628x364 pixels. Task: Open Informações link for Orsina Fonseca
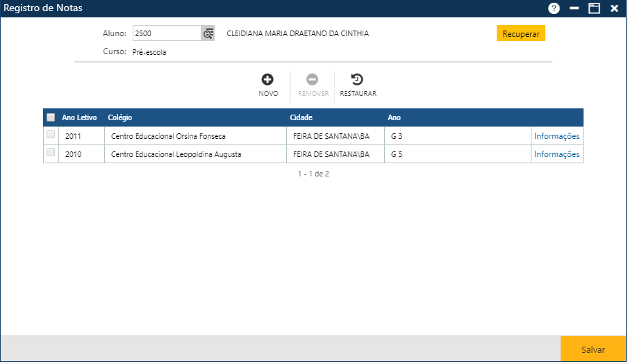click(556, 136)
